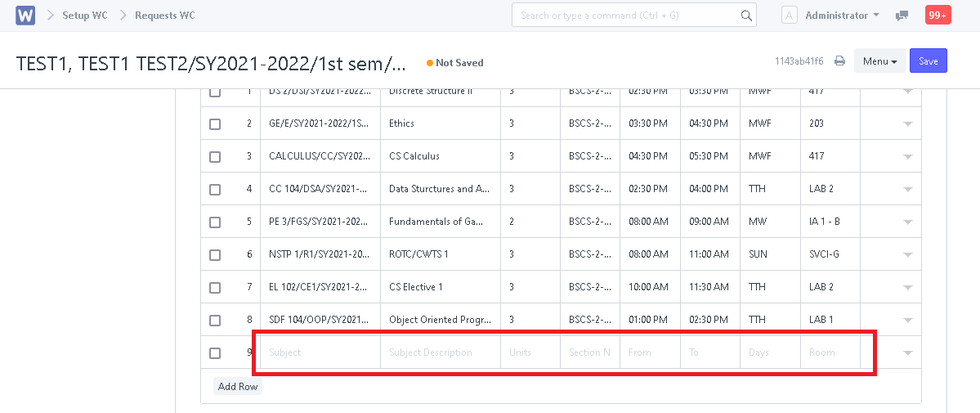Image resolution: width=980 pixels, height=413 pixels.
Task: Click the W home logo icon
Action: pyautogui.click(x=25, y=16)
